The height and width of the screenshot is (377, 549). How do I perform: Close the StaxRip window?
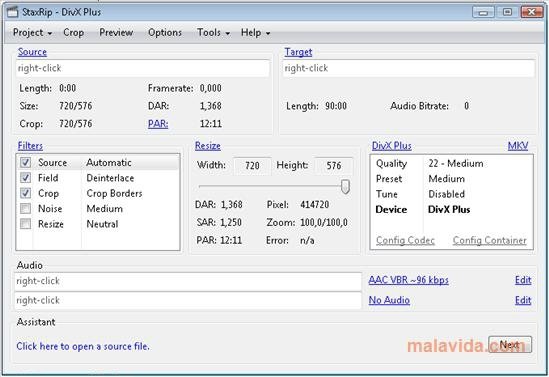(531, 12)
